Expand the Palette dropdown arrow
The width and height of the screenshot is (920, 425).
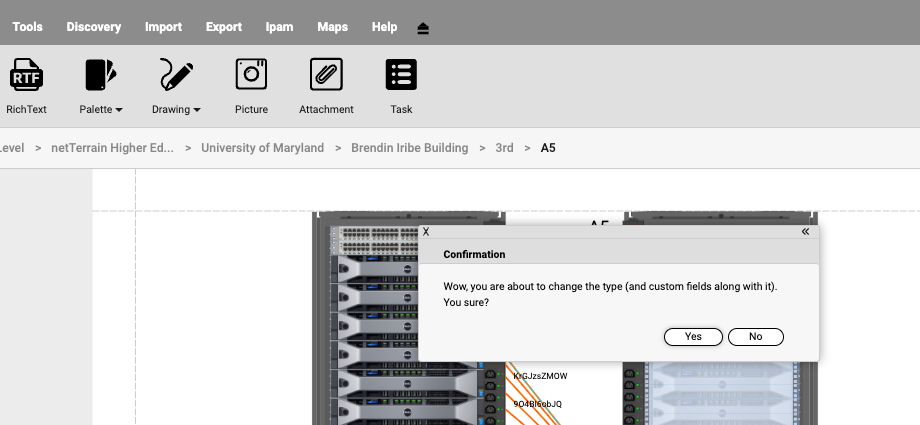[119, 110]
